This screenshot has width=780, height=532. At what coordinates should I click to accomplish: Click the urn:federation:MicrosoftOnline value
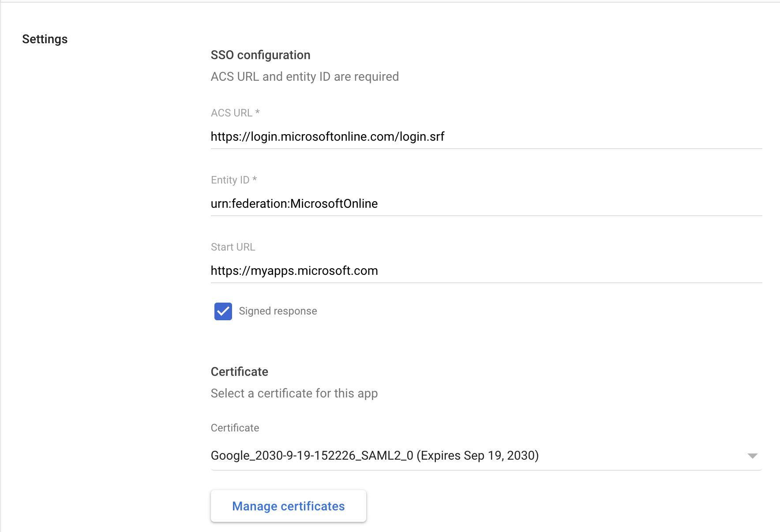coord(294,204)
